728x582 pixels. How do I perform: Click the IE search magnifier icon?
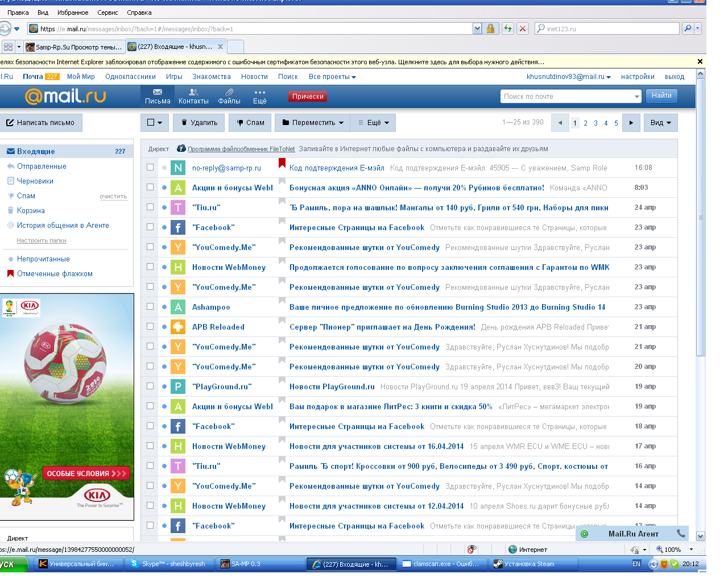coord(688,28)
